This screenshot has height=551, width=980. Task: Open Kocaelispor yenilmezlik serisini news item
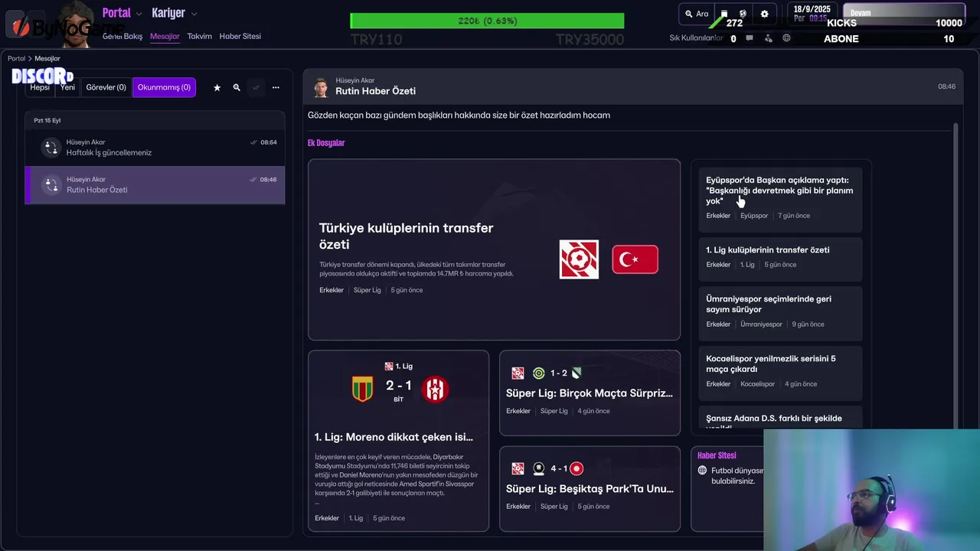coord(780,373)
